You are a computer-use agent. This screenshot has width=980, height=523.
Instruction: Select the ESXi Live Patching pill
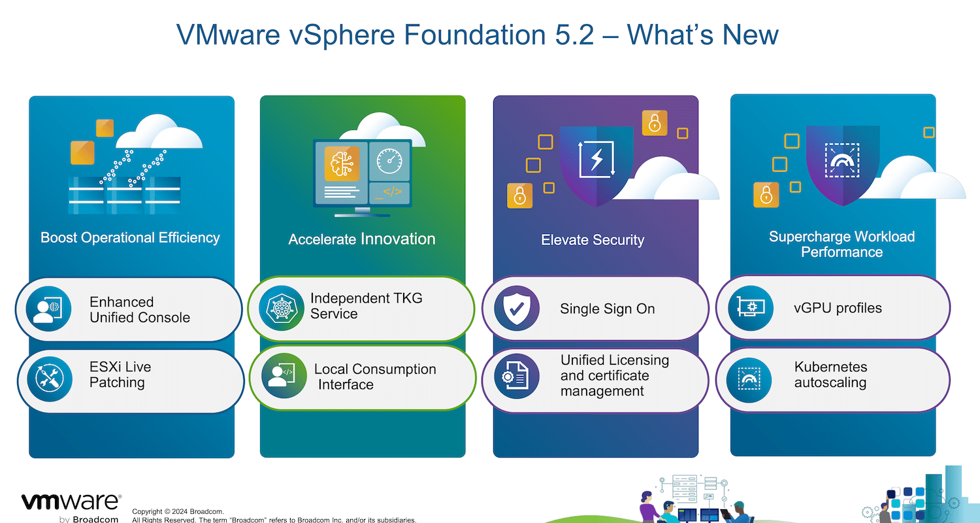pos(130,381)
